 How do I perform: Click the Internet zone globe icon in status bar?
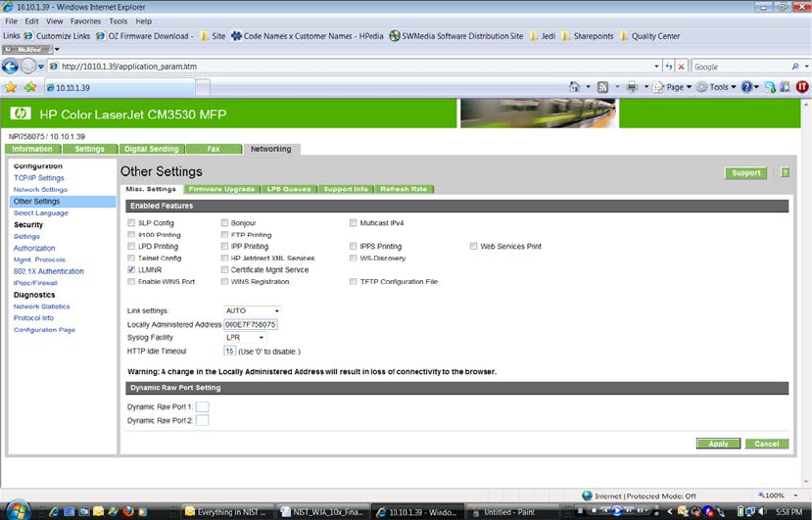click(x=587, y=496)
